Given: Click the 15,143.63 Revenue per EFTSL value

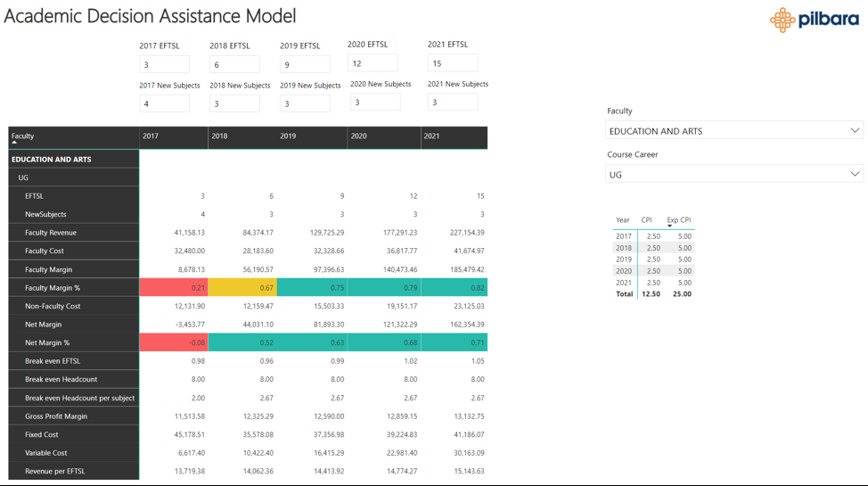Looking at the screenshot, I should coord(469,472).
